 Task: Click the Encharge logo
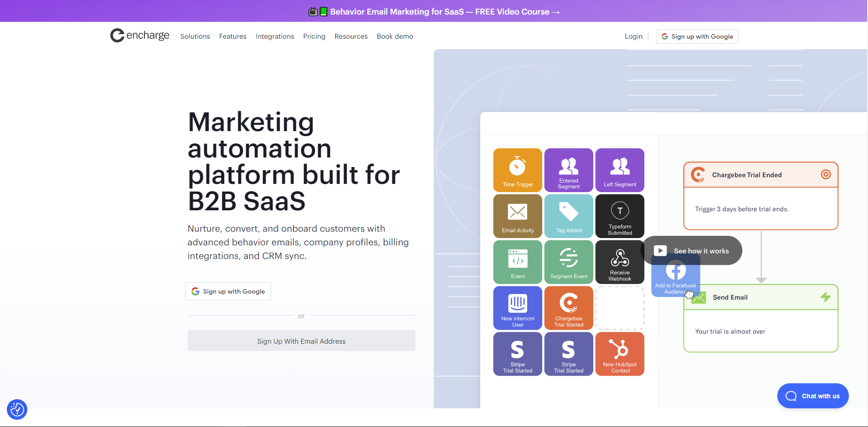pyautogui.click(x=139, y=36)
